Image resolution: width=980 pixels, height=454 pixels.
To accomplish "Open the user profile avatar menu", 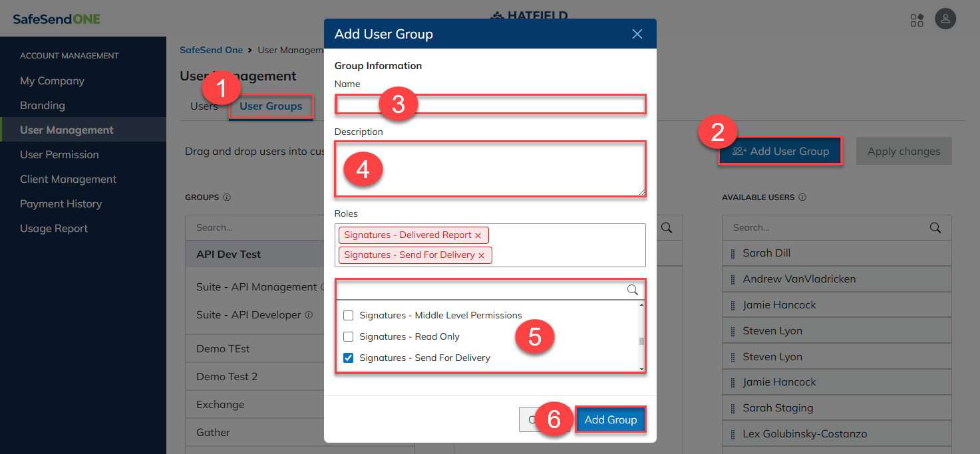I will [x=945, y=19].
